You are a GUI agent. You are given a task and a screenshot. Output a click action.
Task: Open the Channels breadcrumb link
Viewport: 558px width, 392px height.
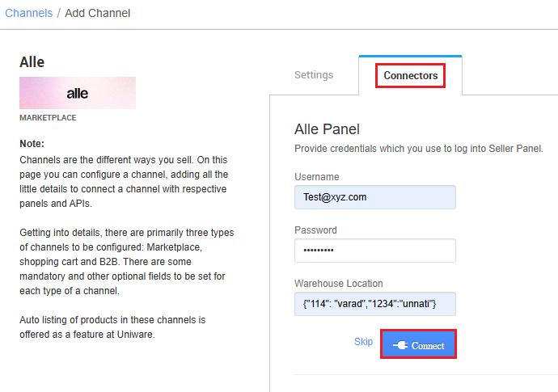tap(29, 13)
